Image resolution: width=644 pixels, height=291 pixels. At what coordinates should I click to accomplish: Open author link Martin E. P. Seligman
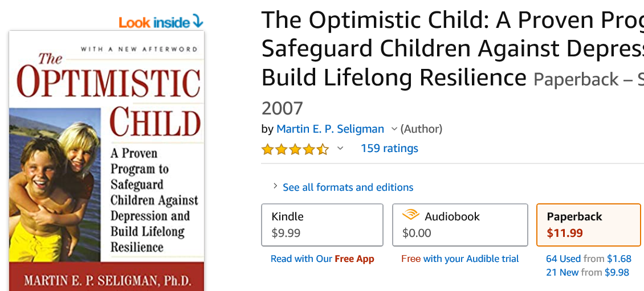(330, 129)
